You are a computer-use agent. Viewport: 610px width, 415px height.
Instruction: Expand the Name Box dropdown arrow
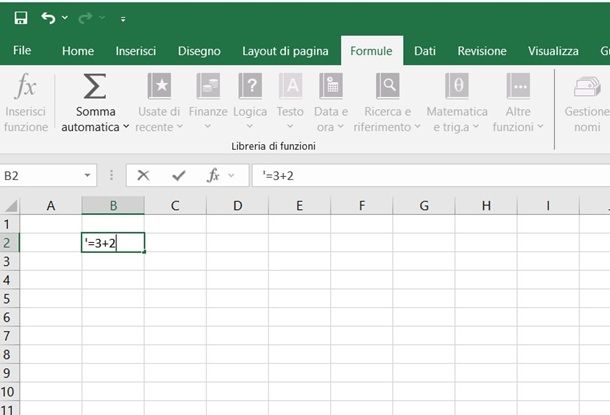click(89, 175)
